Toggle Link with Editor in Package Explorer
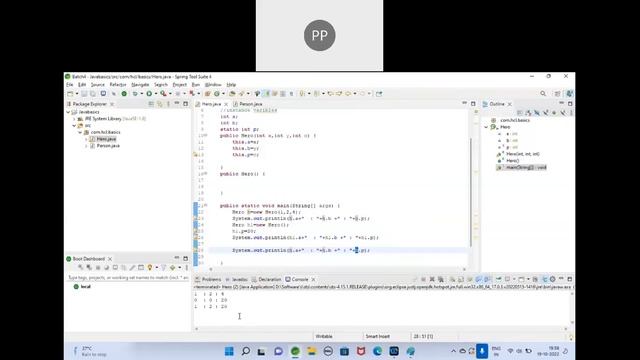This screenshot has height=360, width=640. 160,104
